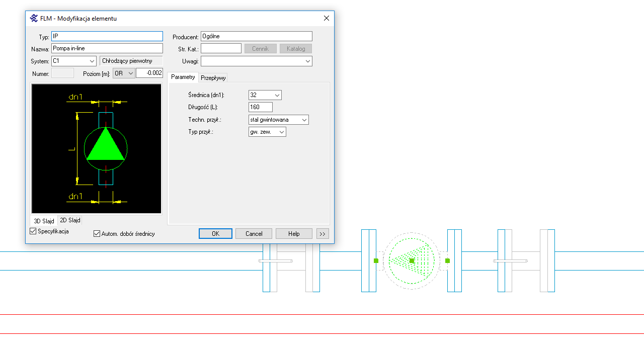Click the Cancel button

coord(254,234)
